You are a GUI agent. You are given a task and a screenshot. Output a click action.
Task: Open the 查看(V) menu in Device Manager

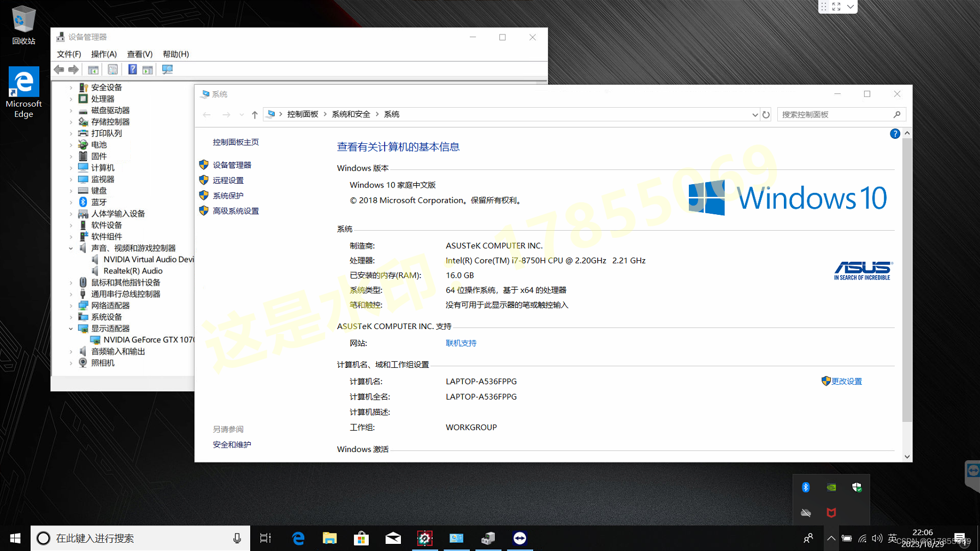(x=139, y=54)
